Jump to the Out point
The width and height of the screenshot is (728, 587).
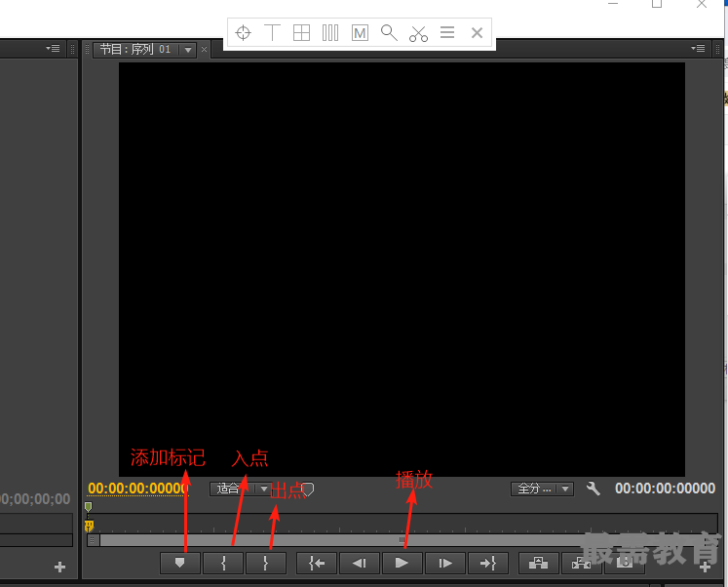point(488,563)
